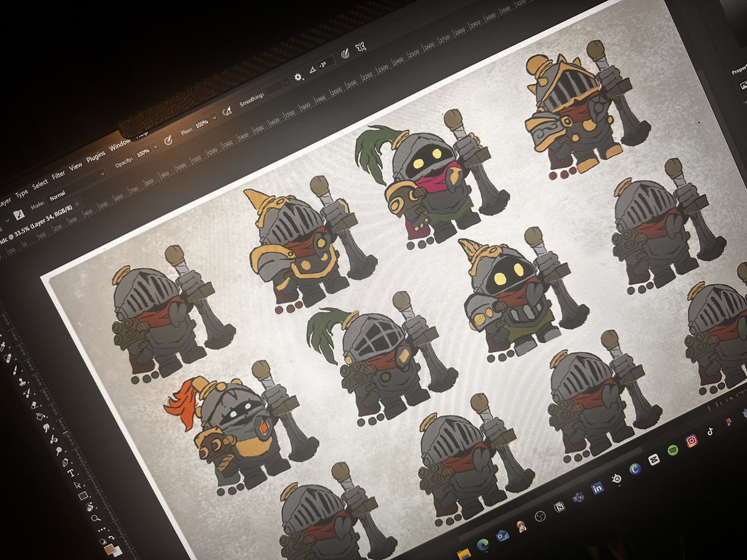The width and height of the screenshot is (747, 560).
Task: Select the Eyedropper tool
Action: click(x=2, y=347)
